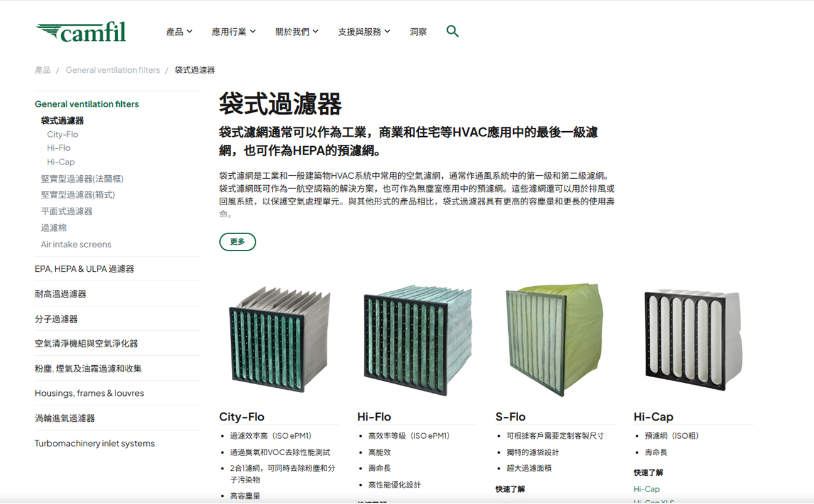
Task: Select City-Flo in the sidebar
Action: tap(62, 134)
